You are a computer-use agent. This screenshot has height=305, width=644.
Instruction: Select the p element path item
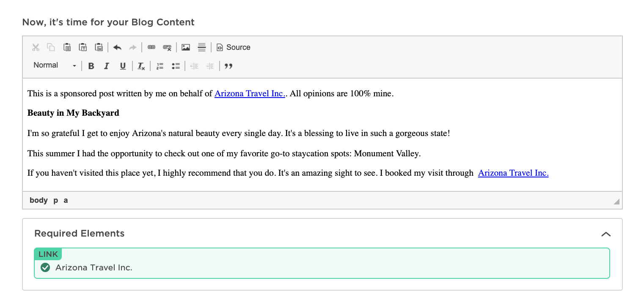[x=56, y=200]
